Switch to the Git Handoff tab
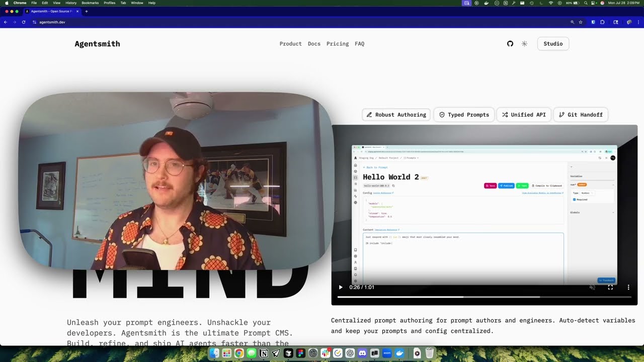This screenshot has height=362, width=644. coord(581,115)
